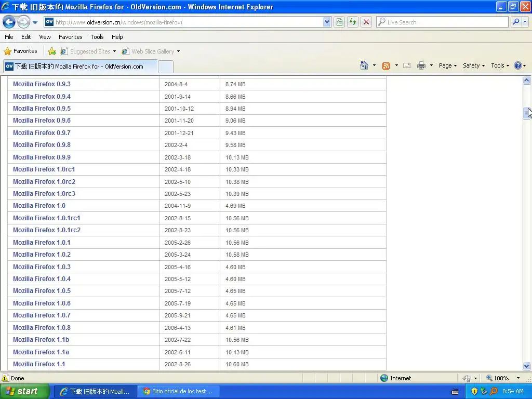Open Mozilla Firefox 1.1b link
This screenshot has height=399, width=532.
41,340
